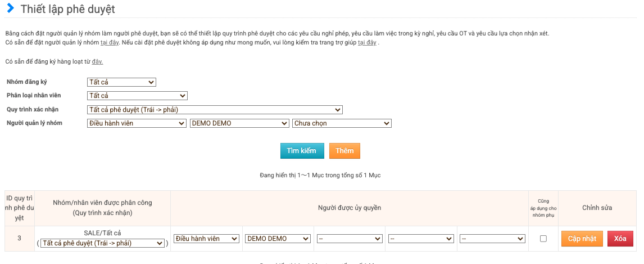Open DEMO DEMO delegate dropdown in table row
Screen dimensions: 644x264
(278, 239)
